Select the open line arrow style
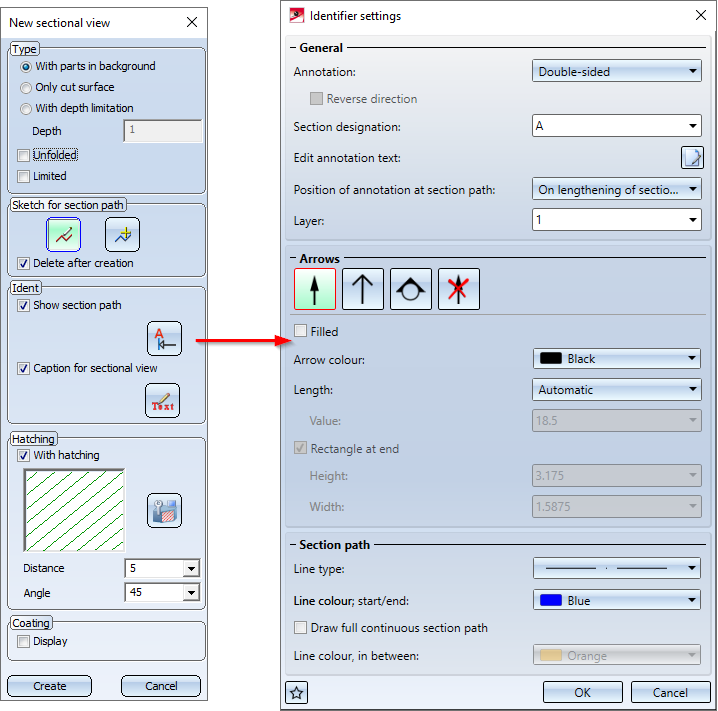The height and width of the screenshot is (711, 718). point(363,289)
